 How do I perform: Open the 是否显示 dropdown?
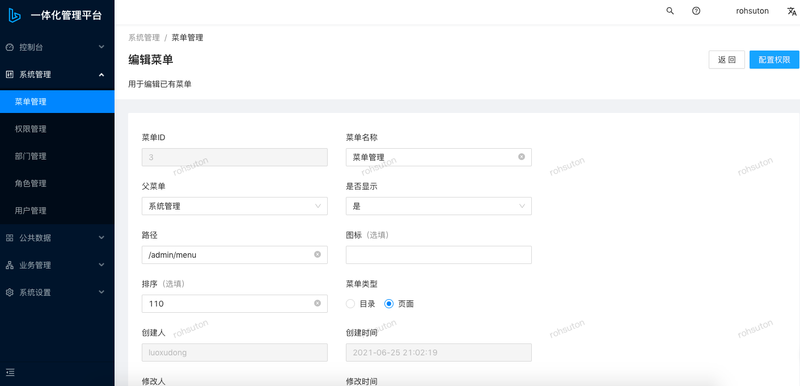(439, 206)
